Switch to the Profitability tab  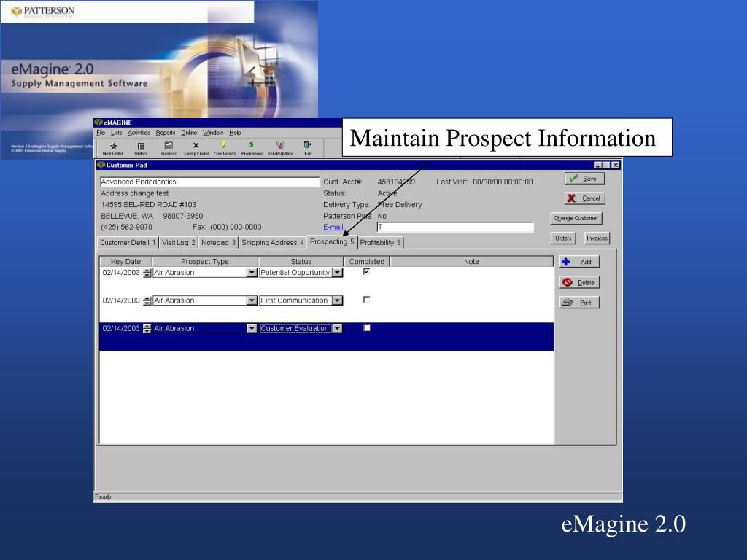380,242
